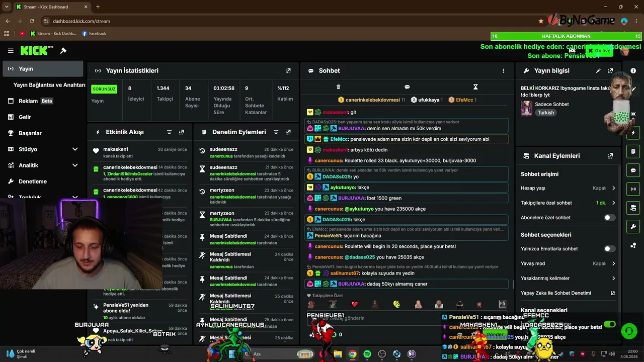The width and height of the screenshot is (644, 362).
Task: Open the green headset support button
Action: coord(629,331)
